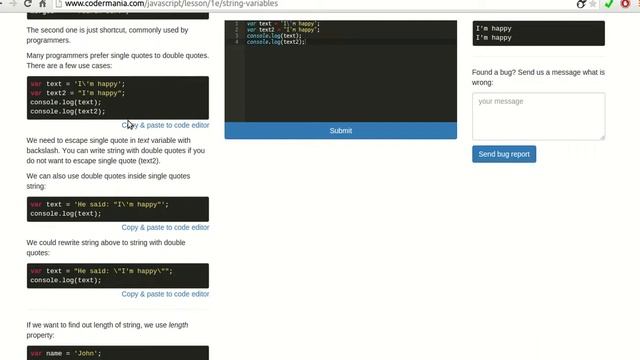
Task: Click text 'If we want to find out length of string'
Action: click(107, 330)
